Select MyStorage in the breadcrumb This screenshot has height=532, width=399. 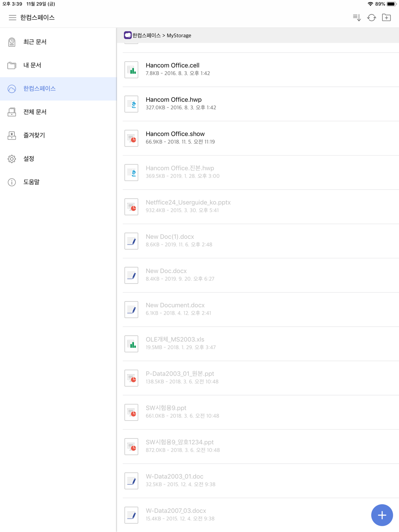pos(179,35)
